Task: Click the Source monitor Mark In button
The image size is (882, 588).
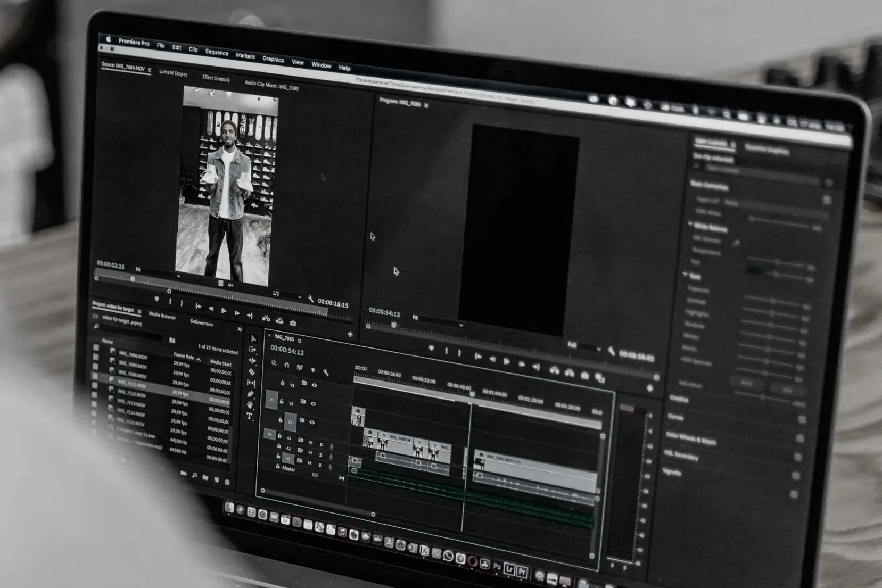Action: tap(170, 302)
